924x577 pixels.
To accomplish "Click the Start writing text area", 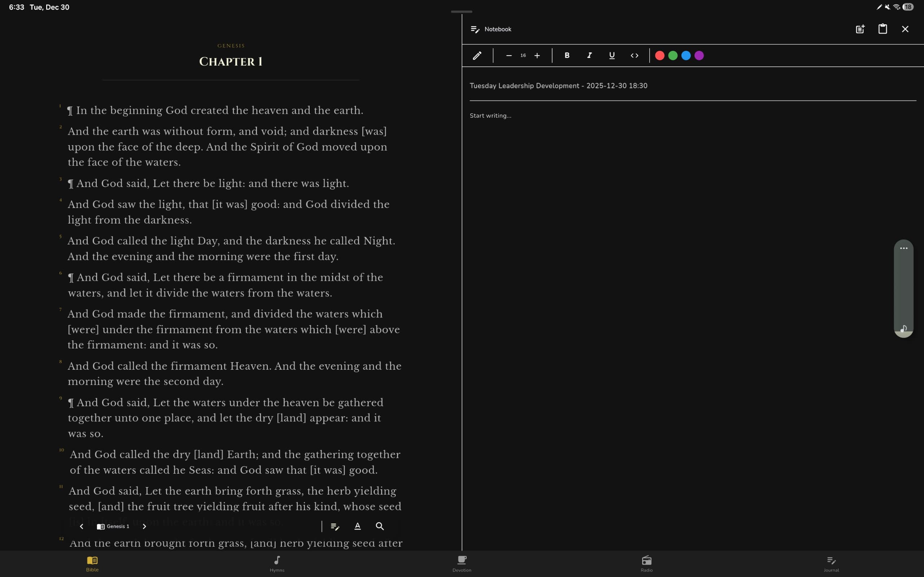I will (x=491, y=116).
